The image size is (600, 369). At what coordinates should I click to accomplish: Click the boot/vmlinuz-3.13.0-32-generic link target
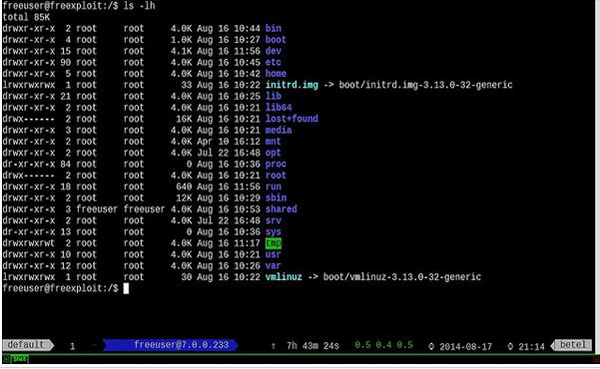[402, 277]
